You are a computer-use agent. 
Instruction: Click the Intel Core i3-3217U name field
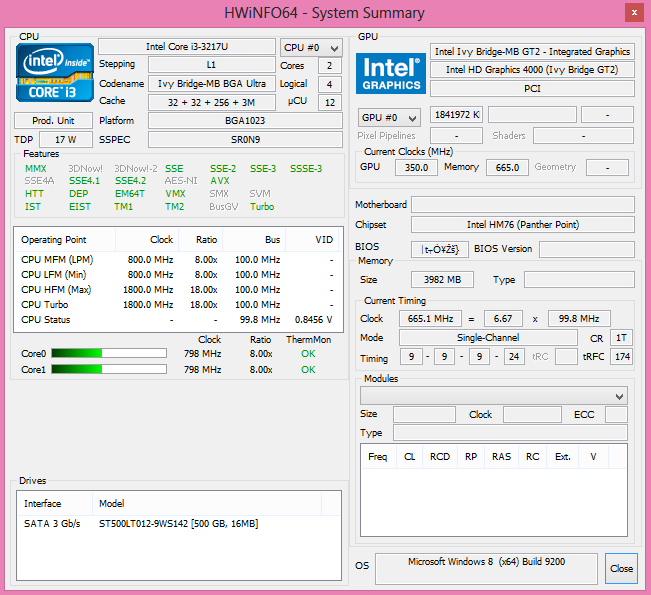(x=186, y=47)
